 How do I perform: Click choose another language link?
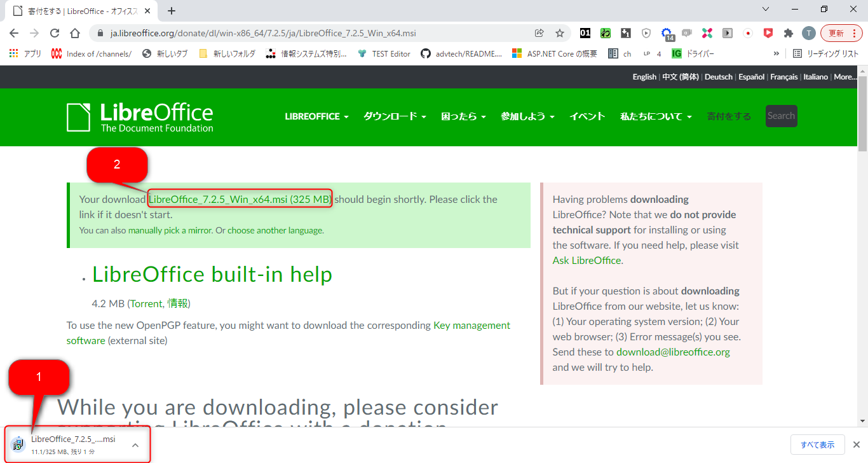[275, 230]
